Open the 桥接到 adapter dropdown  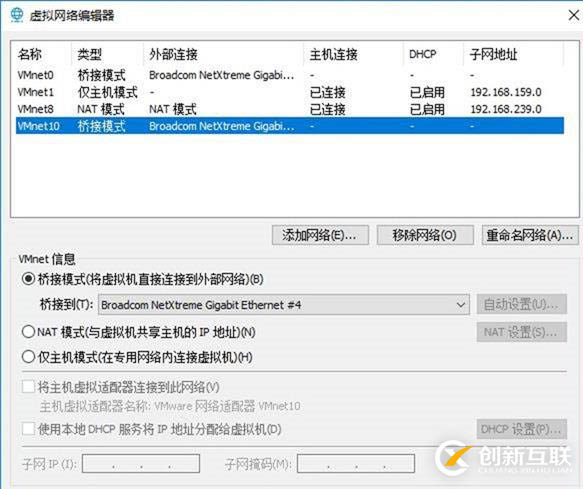[x=283, y=305]
